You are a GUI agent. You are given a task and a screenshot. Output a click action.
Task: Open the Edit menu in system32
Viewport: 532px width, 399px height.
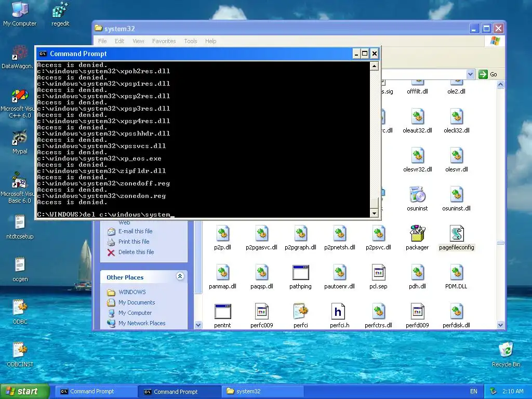[119, 41]
